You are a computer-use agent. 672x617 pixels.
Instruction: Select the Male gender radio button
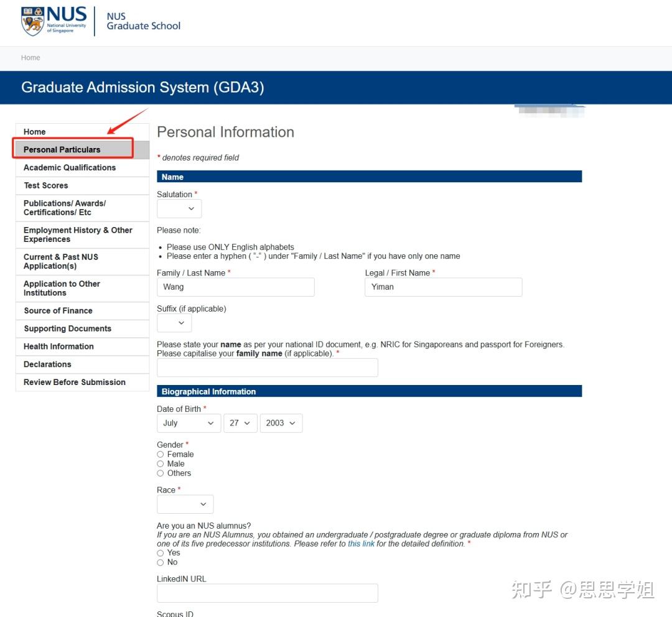pyautogui.click(x=161, y=463)
